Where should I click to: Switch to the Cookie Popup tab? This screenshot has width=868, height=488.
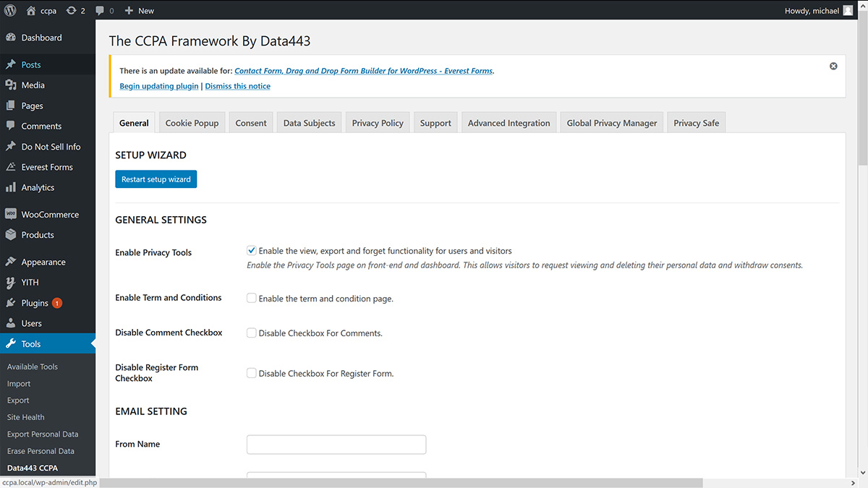(x=192, y=123)
